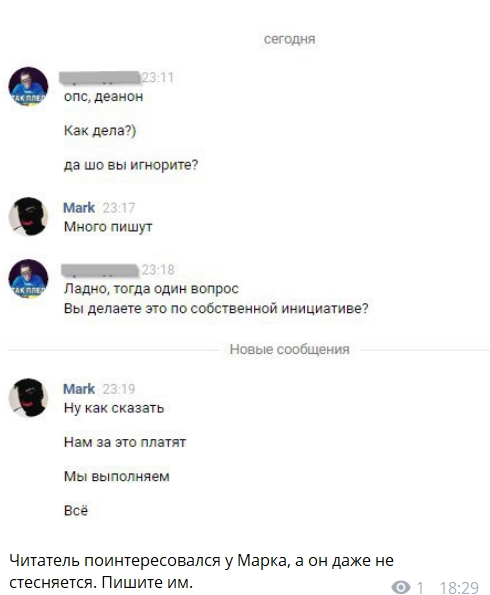Select the message "да шо вы игнорите?"
The image size is (490, 595).
point(131,165)
